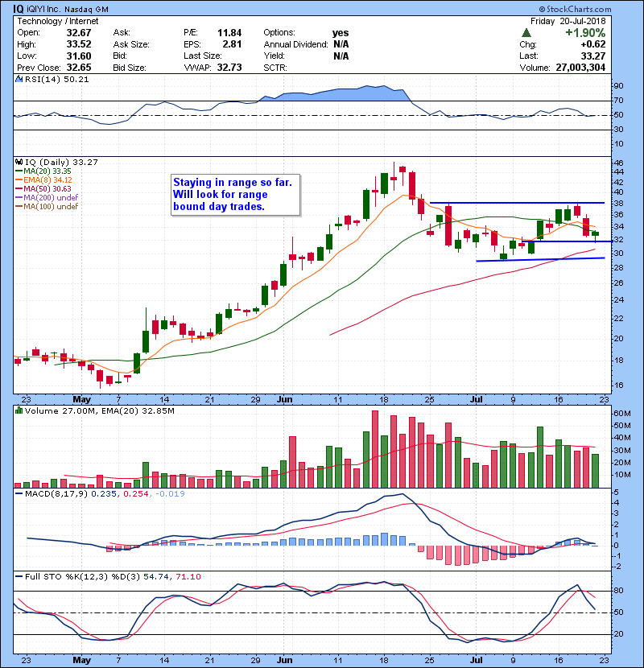
Task: Click the stochastic %D value 71.10
Action: tap(188, 577)
